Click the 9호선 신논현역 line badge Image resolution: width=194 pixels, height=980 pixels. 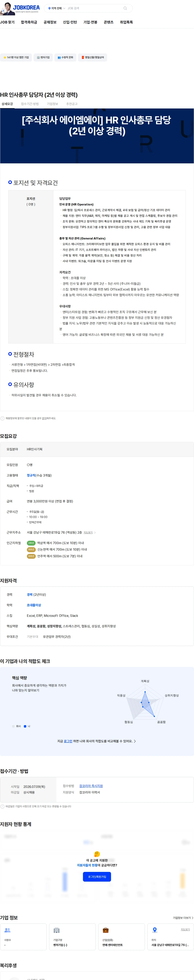(x=31, y=549)
